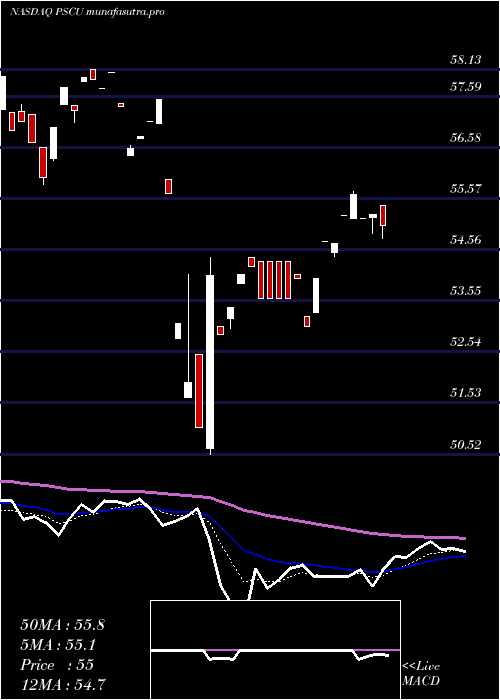Select the large red candle left of the tallest white candle
Image resolution: width=500 pixels, height=700 pixels.
[199, 391]
